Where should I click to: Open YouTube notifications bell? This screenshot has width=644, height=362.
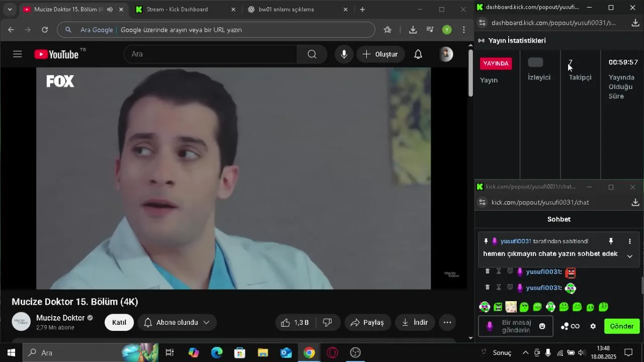tap(418, 54)
